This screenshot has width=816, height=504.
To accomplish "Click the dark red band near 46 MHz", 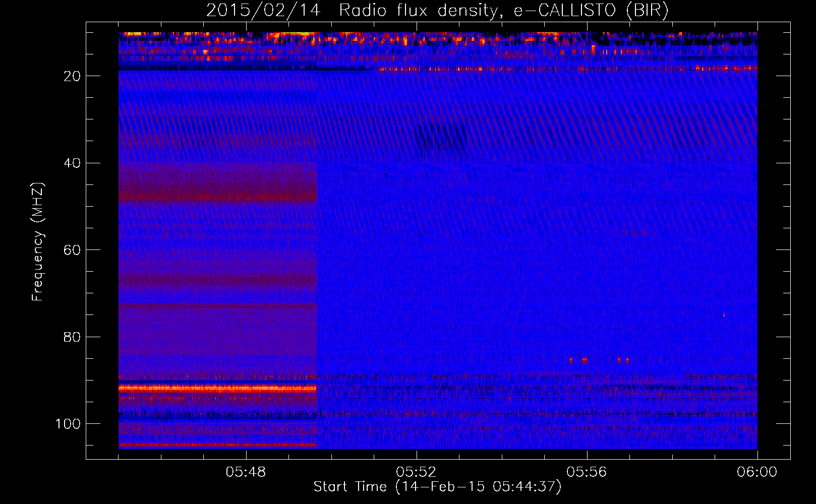I will (217, 193).
